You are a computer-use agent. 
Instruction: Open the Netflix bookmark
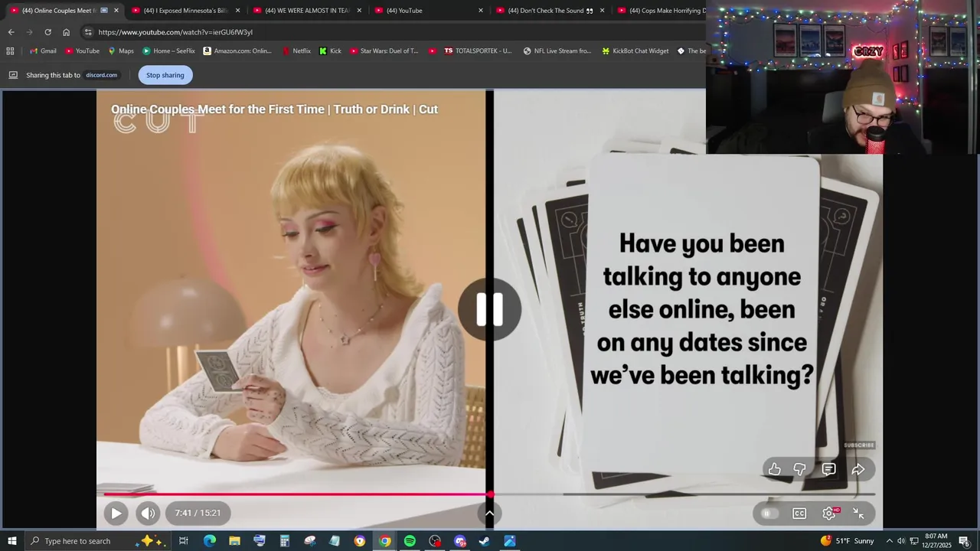[296, 51]
